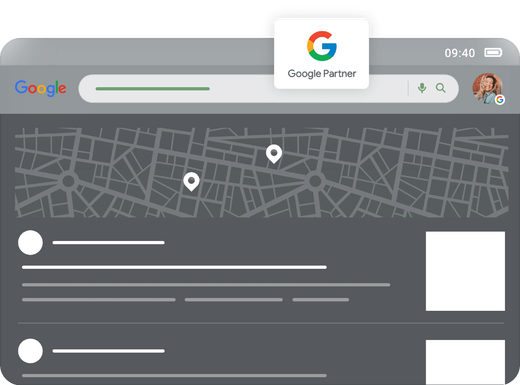Screen dimensions: 520x385
Task: Click the colorful G logo in the badge
Action: [322, 46]
